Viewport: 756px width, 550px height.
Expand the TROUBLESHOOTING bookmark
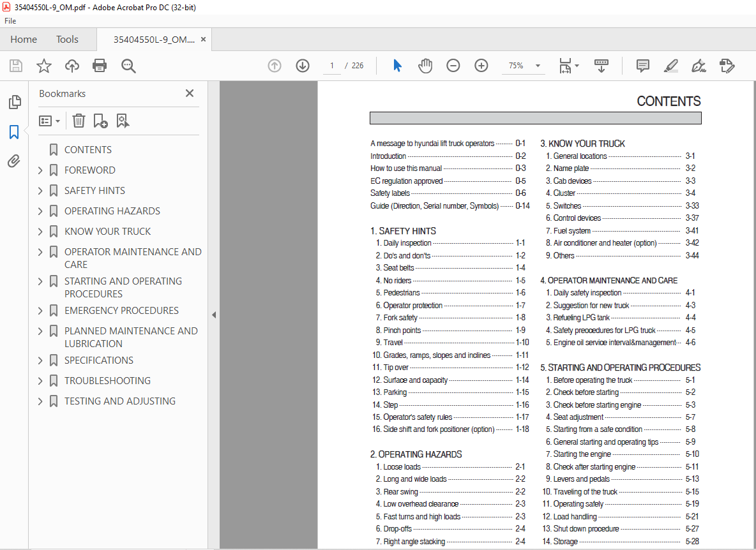pyautogui.click(x=40, y=381)
